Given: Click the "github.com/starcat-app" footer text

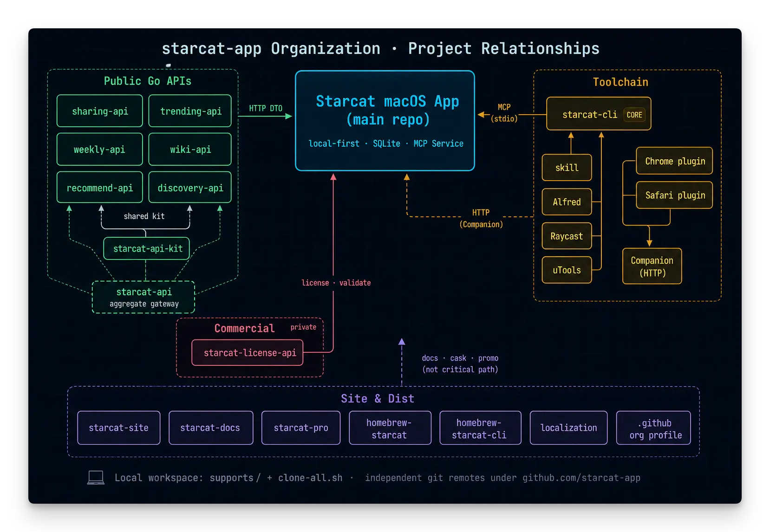Looking at the screenshot, I should (x=581, y=478).
